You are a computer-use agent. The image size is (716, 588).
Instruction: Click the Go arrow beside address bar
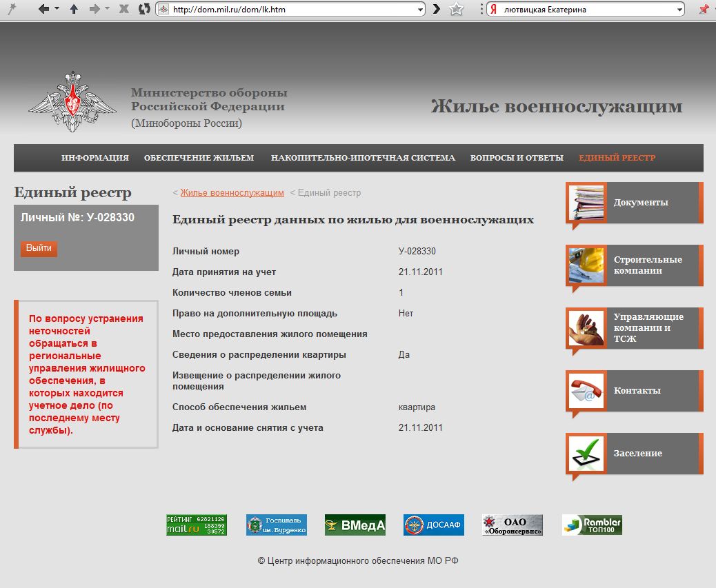click(437, 9)
